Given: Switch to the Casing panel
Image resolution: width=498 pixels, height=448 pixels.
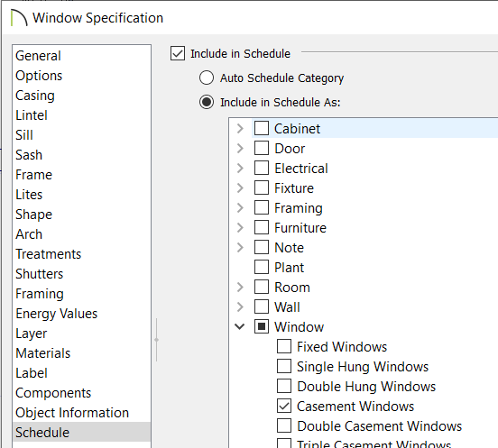Looking at the screenshot, I should click(x=35, y=96).
